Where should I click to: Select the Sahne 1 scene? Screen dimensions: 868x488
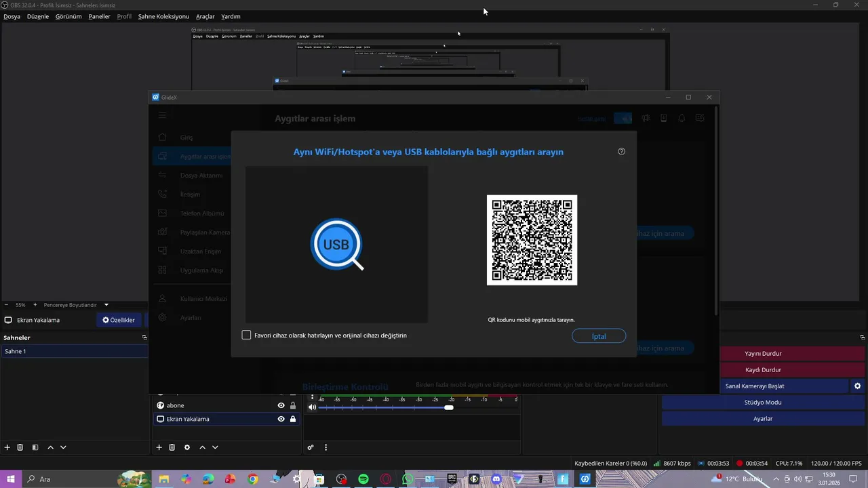pyautogui.click(x=74, y=351)
